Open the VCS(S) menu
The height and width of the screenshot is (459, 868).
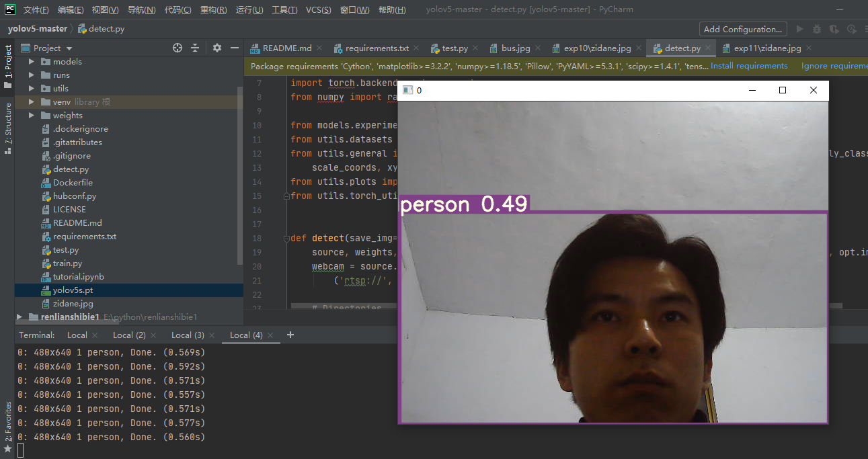(318, 10)
